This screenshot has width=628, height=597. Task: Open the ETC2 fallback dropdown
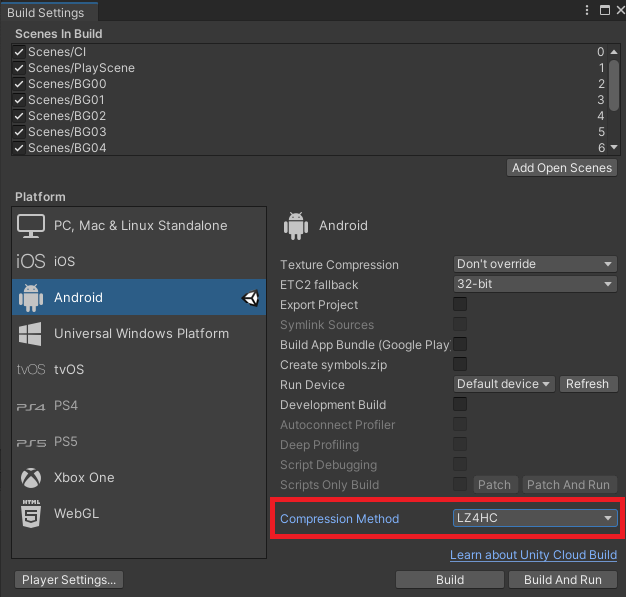[x=535, y=284]
